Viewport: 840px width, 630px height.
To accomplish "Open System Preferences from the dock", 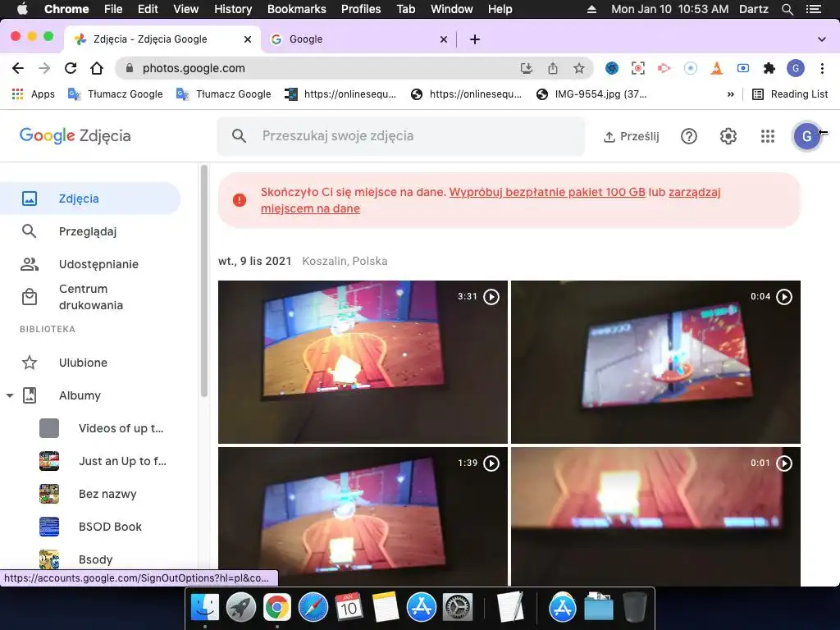I will [x=457, y=608].
